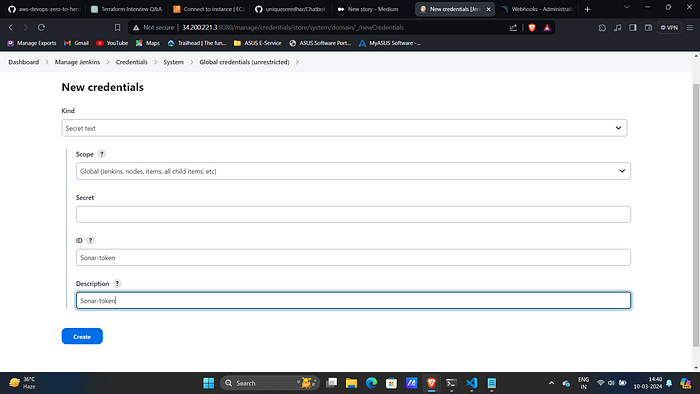Open the Windows Start menu
Image resolution: width=700 pixels, height=394 pixels.
(208, 383)
